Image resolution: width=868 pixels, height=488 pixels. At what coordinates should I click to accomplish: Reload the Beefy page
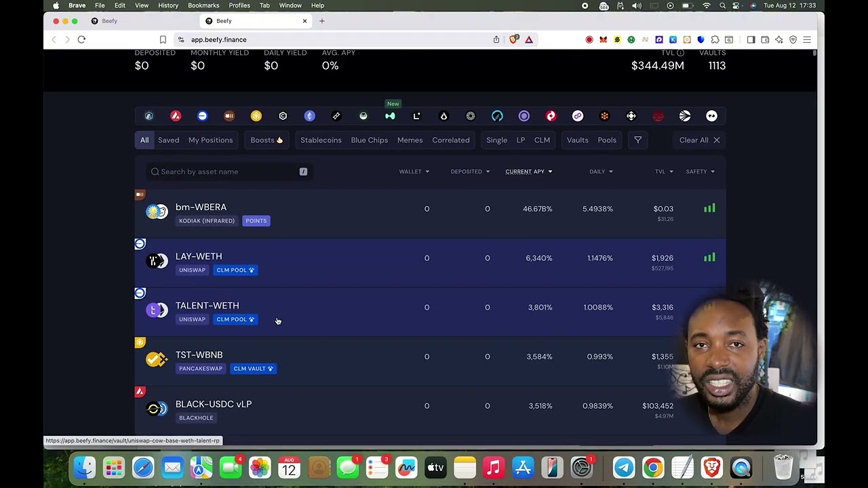(81, 39)
